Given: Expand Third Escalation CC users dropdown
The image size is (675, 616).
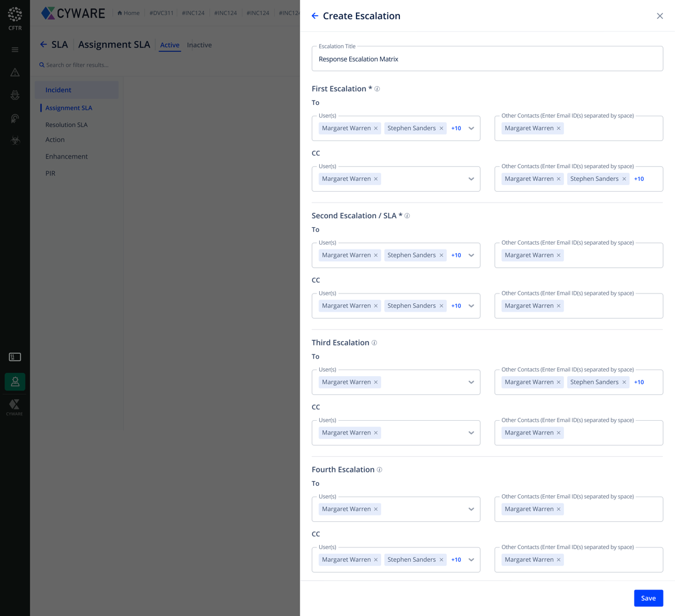Looking at the screenshot, I should pyautogui.click(x=471, y=433).
